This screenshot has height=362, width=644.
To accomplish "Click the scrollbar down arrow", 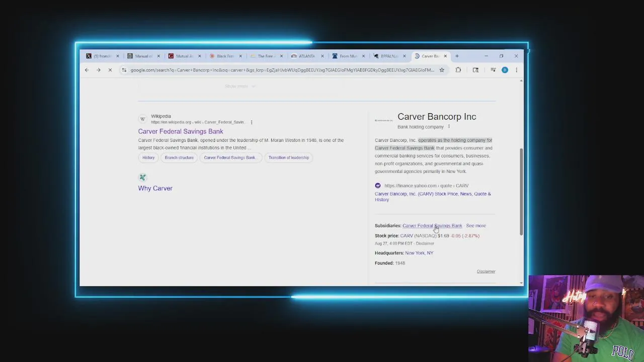I will pos(521,283).
